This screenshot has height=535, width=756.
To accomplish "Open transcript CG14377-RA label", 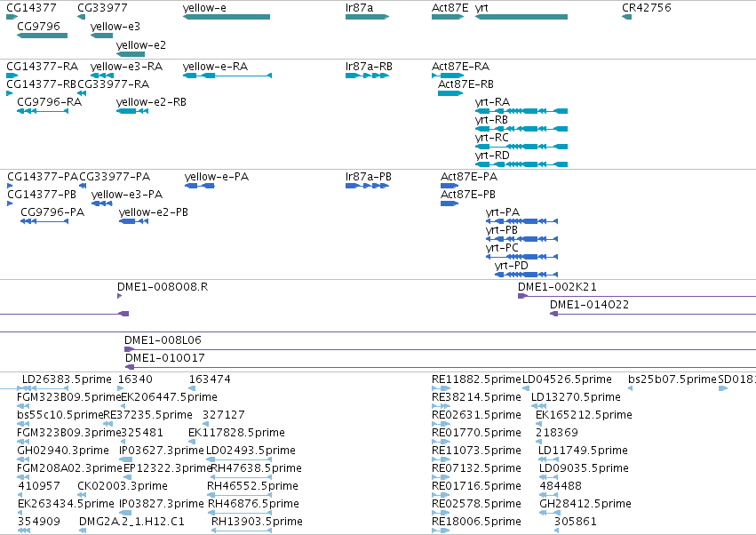I will click(43, 66).
